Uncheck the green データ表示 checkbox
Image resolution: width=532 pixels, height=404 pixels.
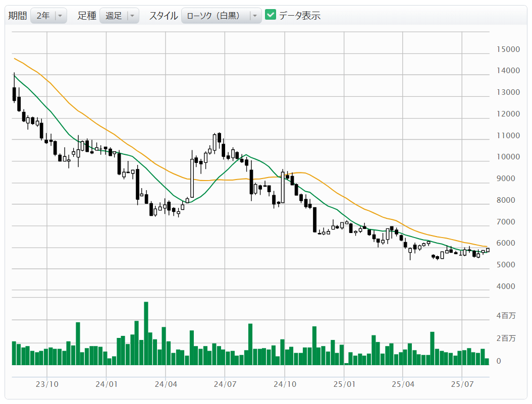click(x=271, y=15)
